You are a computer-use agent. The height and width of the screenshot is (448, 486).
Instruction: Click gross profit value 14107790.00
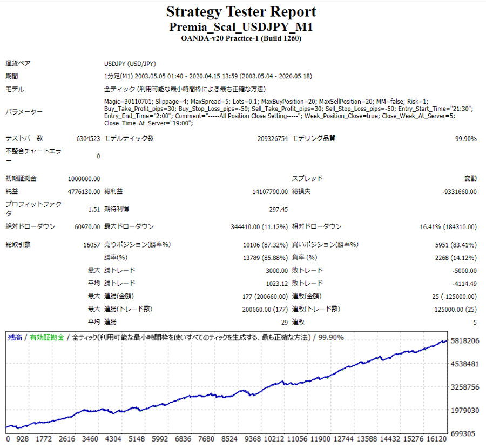(x=271, y=192)
